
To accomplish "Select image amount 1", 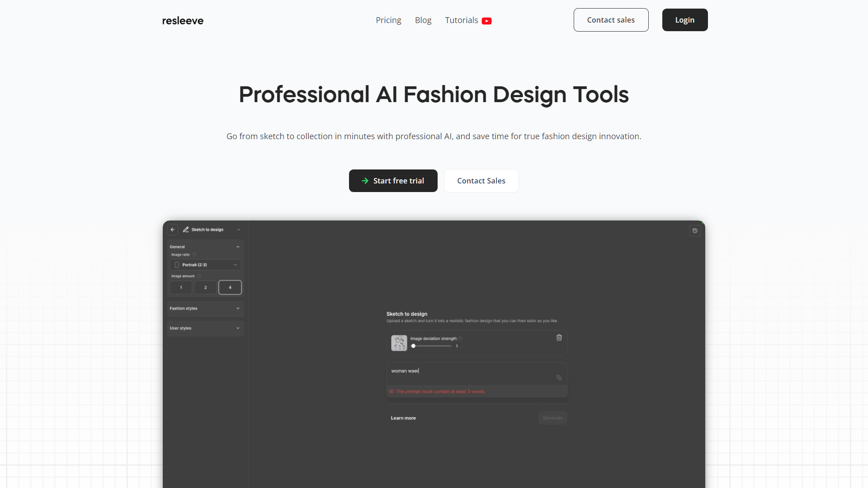I will point(181,287).
